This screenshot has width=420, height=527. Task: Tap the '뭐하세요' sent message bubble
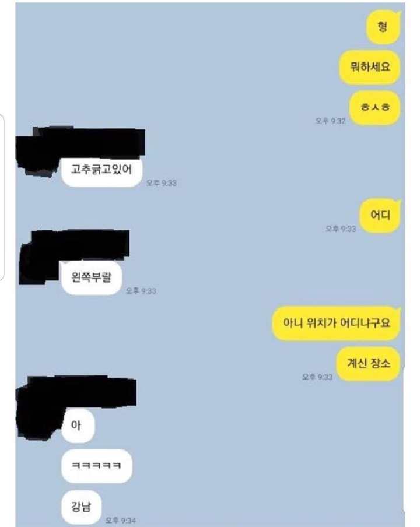pyautogui.click(x=370, y=67)
